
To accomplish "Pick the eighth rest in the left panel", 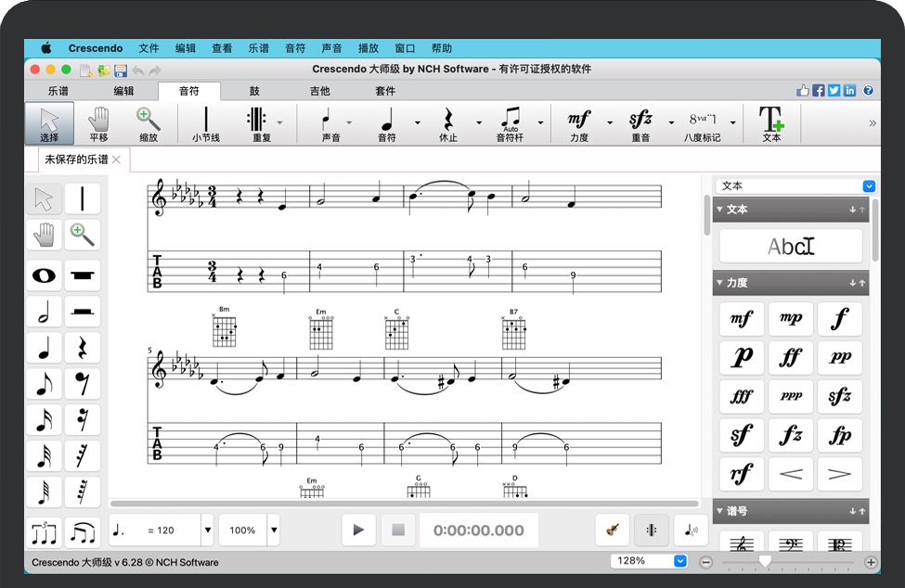I will pyautogui.click(x=83, y=384).
